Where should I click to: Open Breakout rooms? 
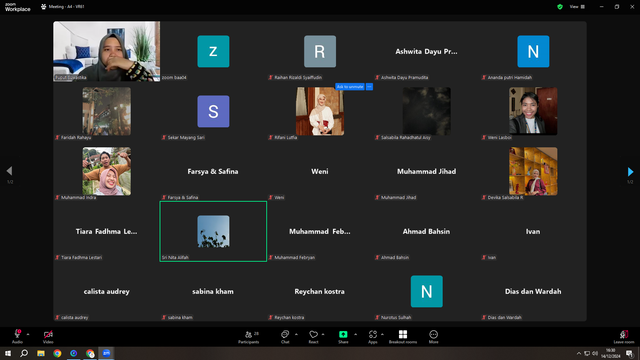point(403,336)
